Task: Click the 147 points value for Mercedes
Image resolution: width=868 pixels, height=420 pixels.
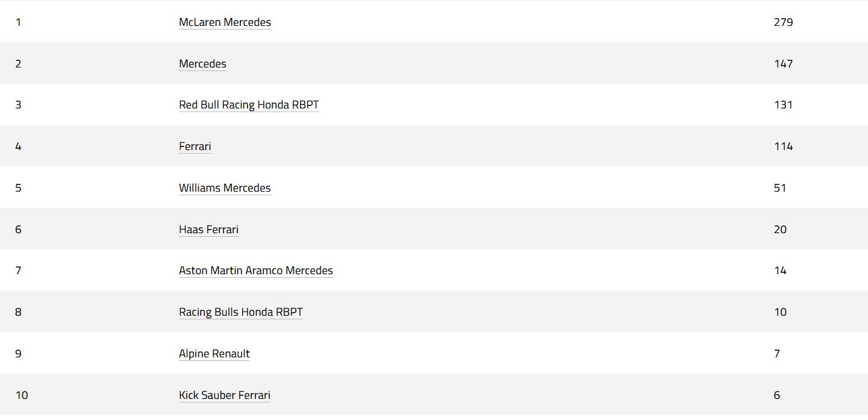Action: tap(784, 64)
